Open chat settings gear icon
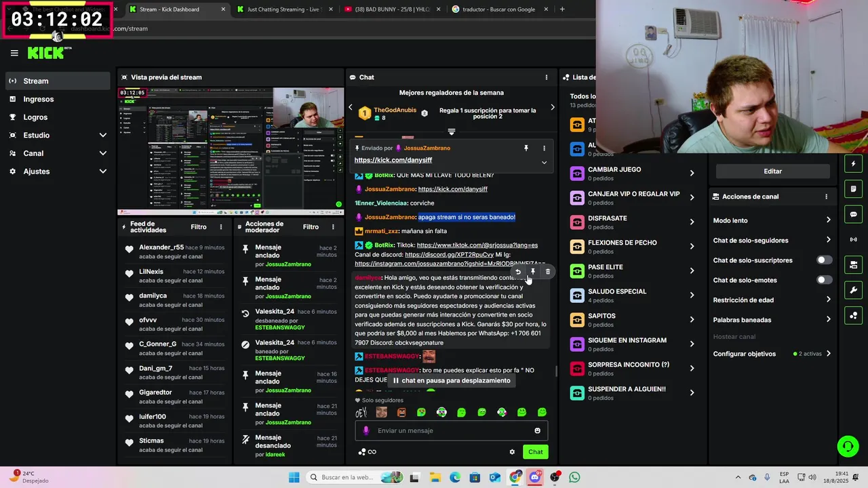 pyautogui.click(x=512, y=452)
